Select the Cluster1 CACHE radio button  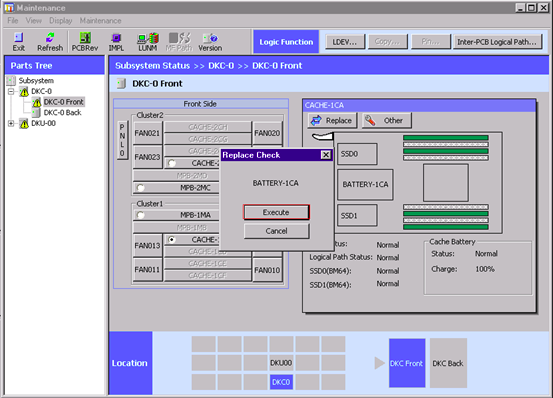click(x=172, y=240)
